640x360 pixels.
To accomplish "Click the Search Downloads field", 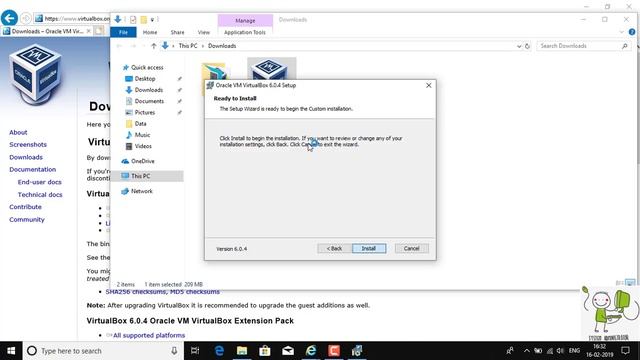I will 584,46.
